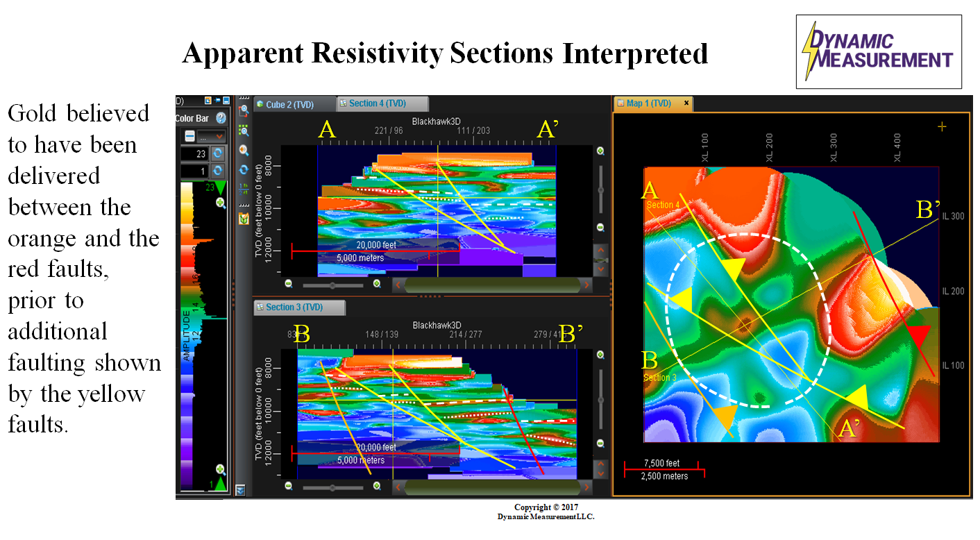Close the Map 1 (TVD) tab
The image size is (980, 540).
point(686,103)
